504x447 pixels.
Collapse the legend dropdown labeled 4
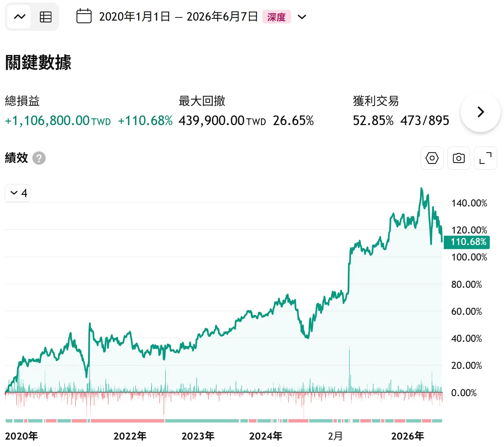coord(18,193)
